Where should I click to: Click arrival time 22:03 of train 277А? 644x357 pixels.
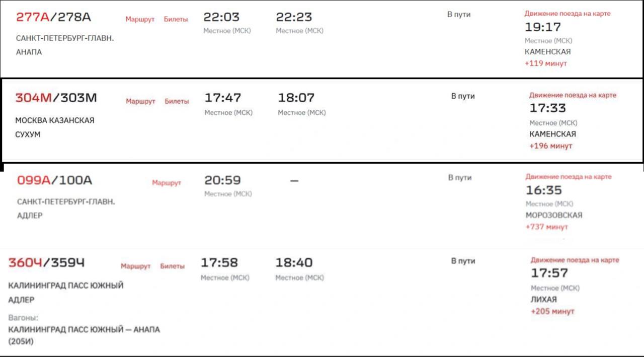[221, 17]
